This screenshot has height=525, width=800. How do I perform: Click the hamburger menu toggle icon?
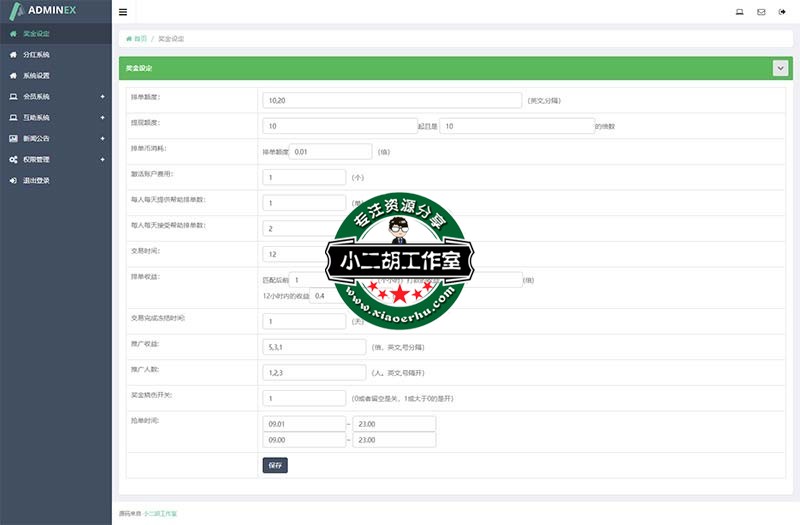click(x=123, y=12)
